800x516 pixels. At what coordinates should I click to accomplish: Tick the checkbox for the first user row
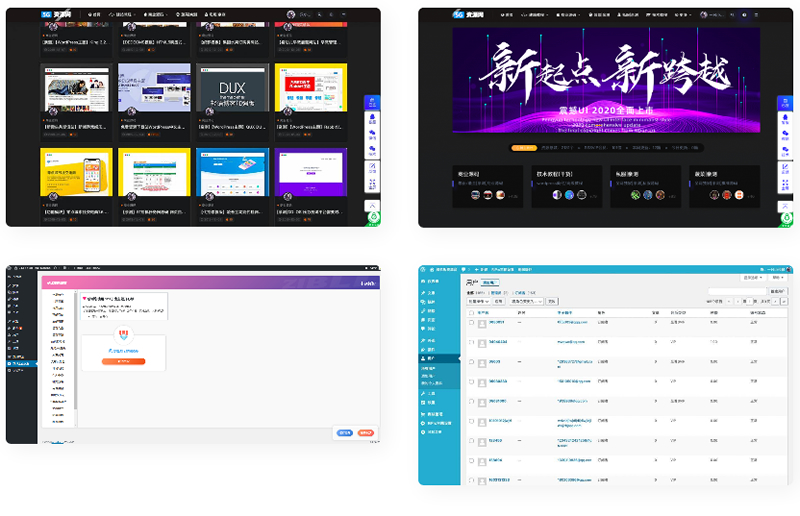[472, 324]
